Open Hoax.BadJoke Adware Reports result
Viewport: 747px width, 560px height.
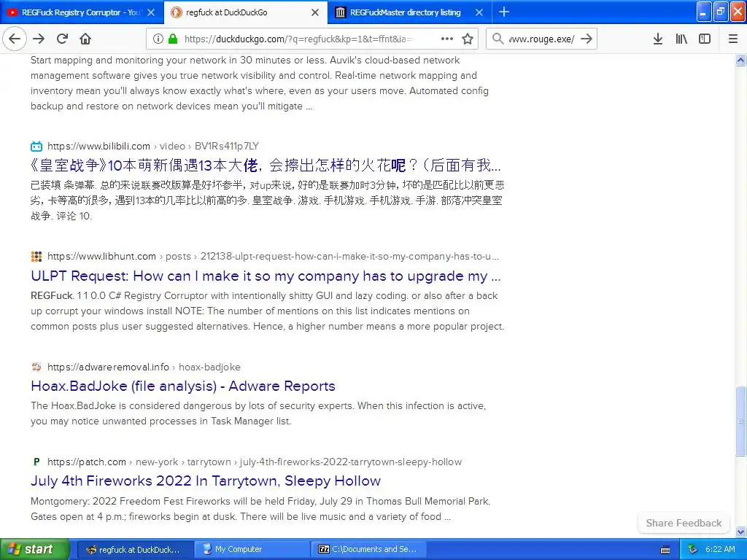pos(183,386)
